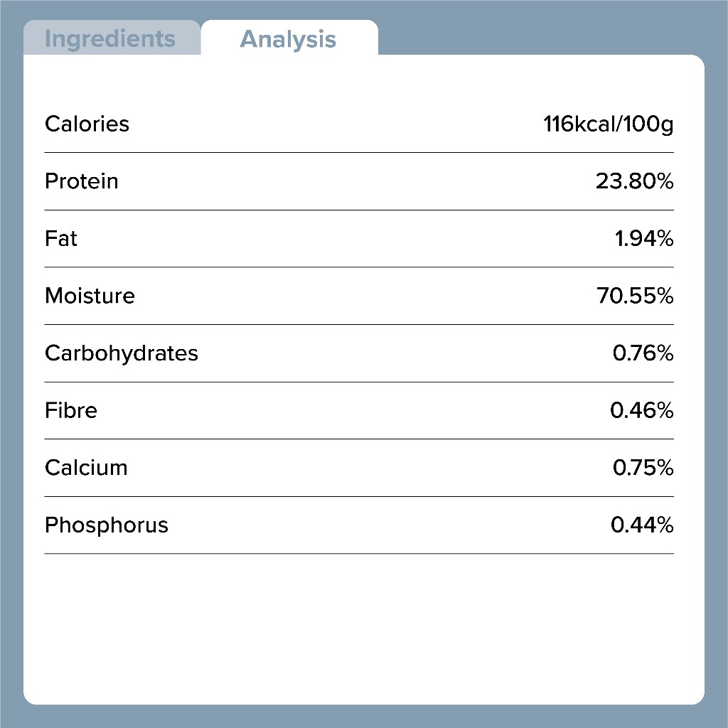
Task: Select the Protein label
Action: coord(81,181)
